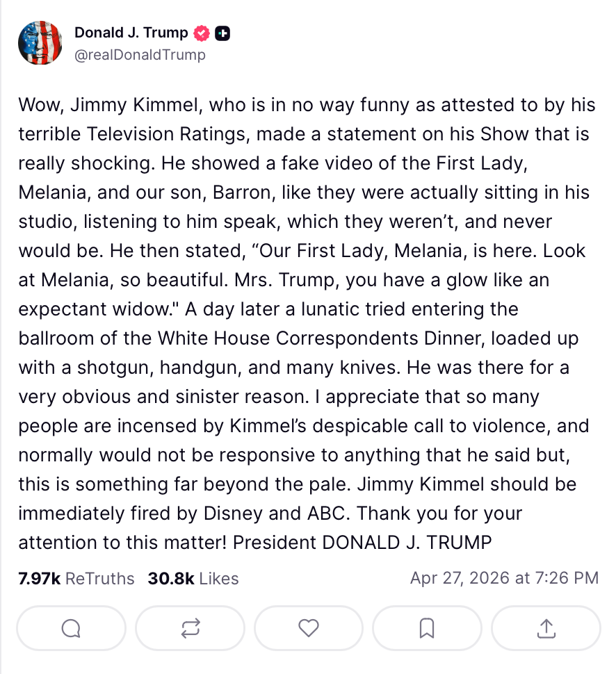Image resolution: width=616 pixels, height=674 pixels.
Task: Click the black plus badge beside the name
Action: [x=222, y=33]
